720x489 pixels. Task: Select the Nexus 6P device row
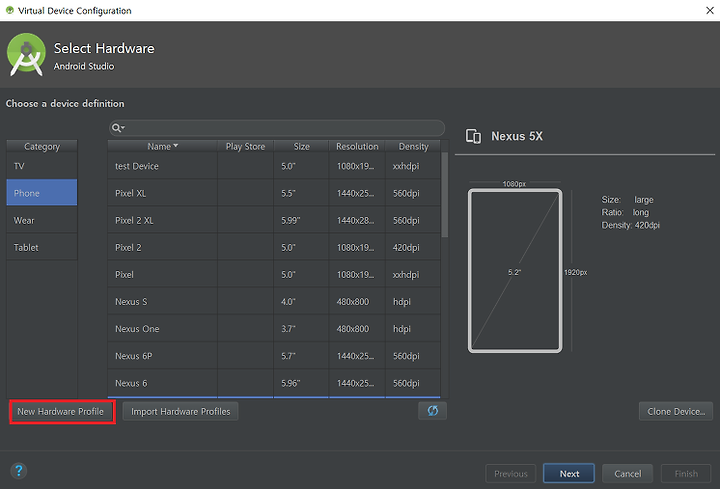click(274, 355)
